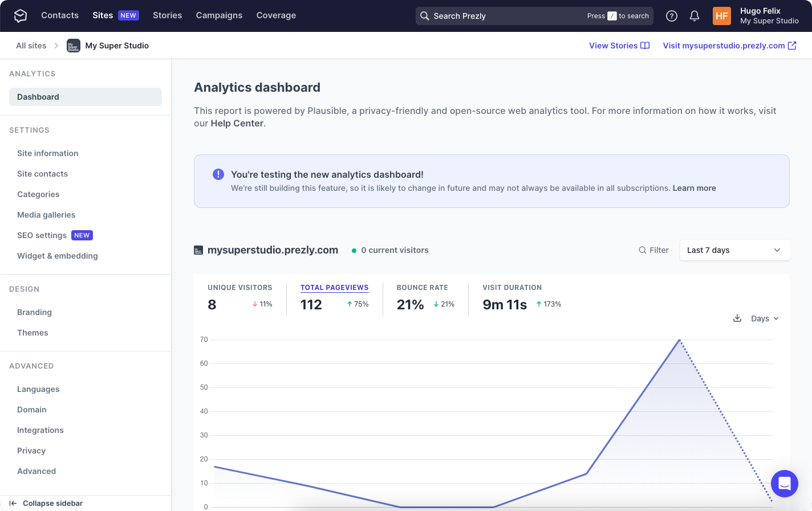
Task: Open Site contacts settings
Action: point(42,174)
